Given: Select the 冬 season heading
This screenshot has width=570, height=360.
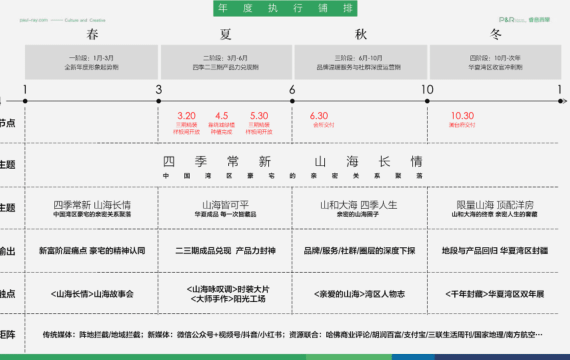Looking at the screenshot, I should pos(495,34).
